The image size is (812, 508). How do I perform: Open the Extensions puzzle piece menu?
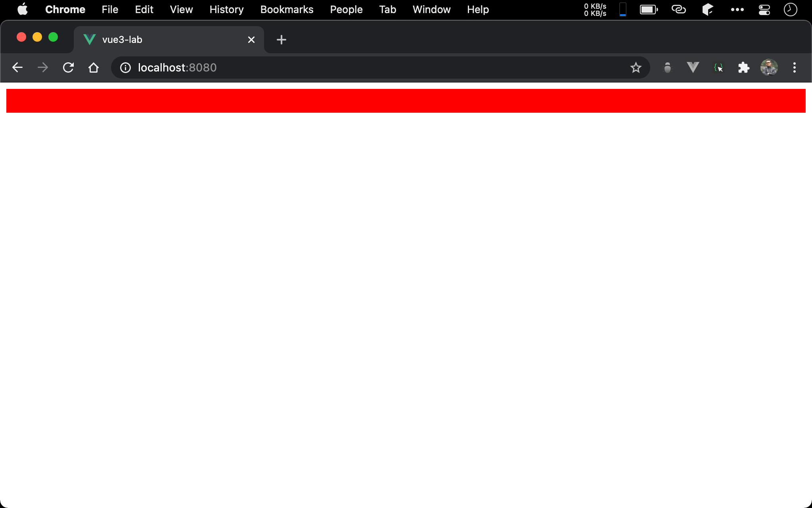[x=743, y=67]
